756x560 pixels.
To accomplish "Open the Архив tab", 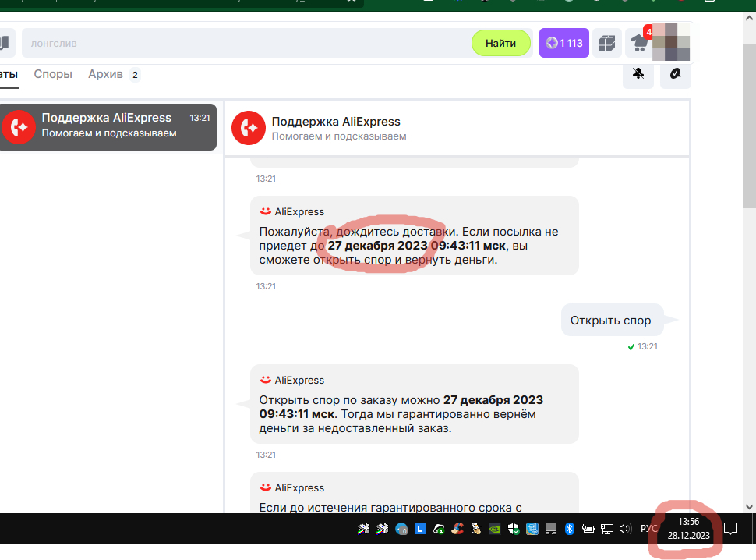I will click(x=105, y=75).
